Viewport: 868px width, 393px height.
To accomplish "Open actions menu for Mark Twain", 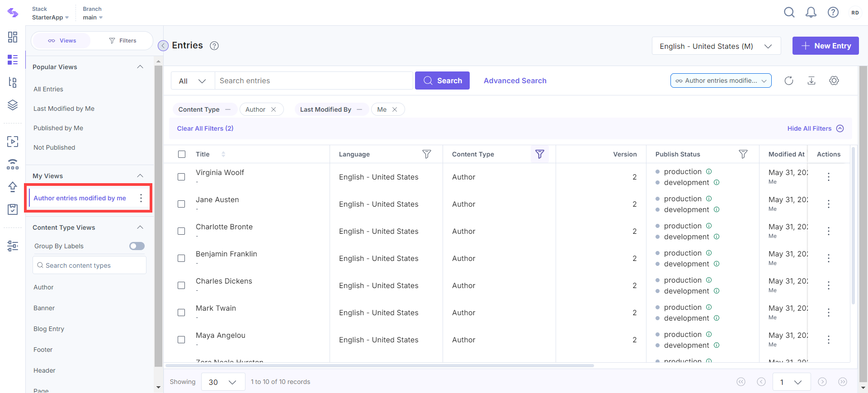I will point(829,313).
